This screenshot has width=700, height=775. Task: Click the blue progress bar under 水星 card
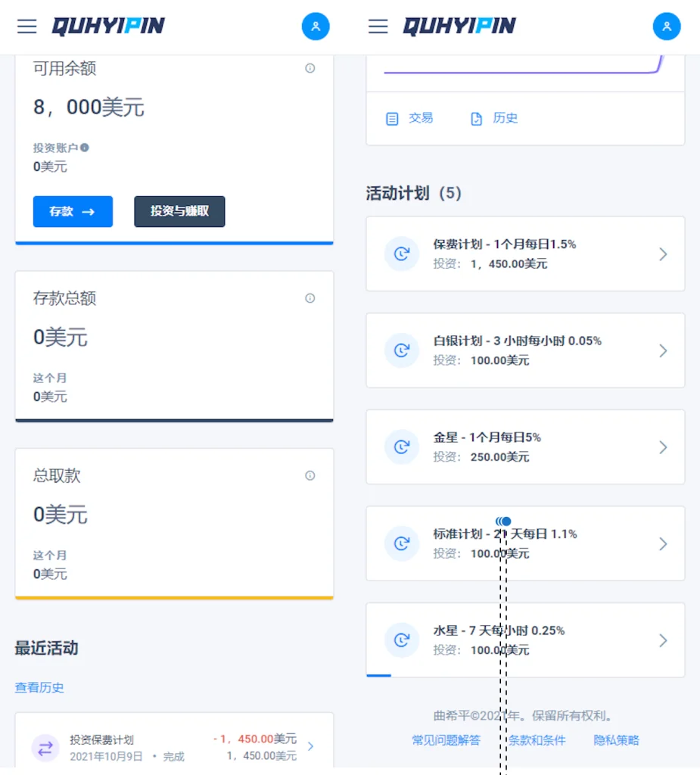(x=378, y=674)
